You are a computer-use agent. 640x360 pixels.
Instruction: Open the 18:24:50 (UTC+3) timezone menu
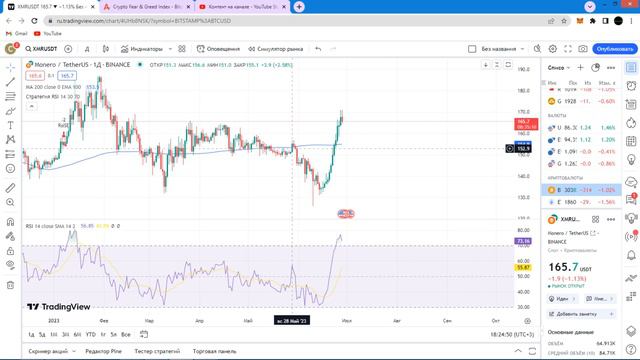(x=512, y=335)
